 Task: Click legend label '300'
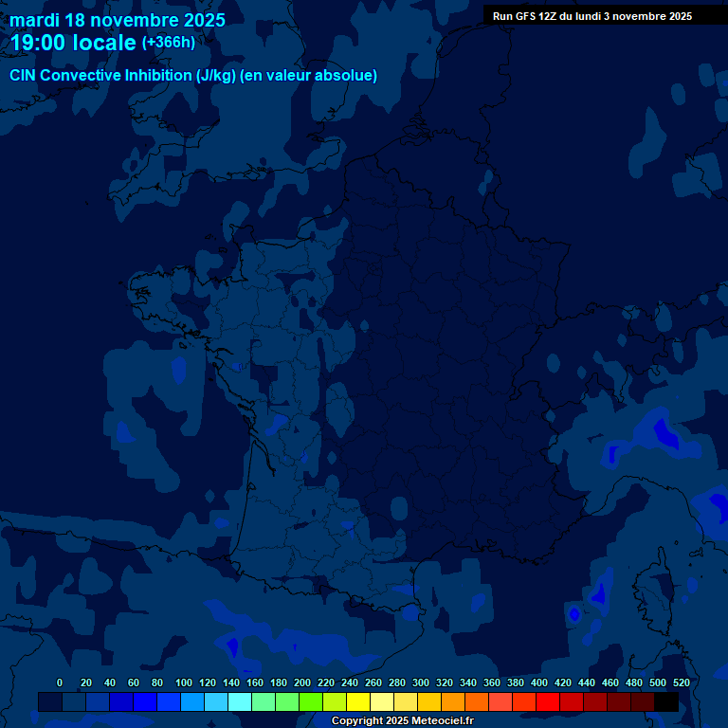pyautogui.click(x=420, y=682)
